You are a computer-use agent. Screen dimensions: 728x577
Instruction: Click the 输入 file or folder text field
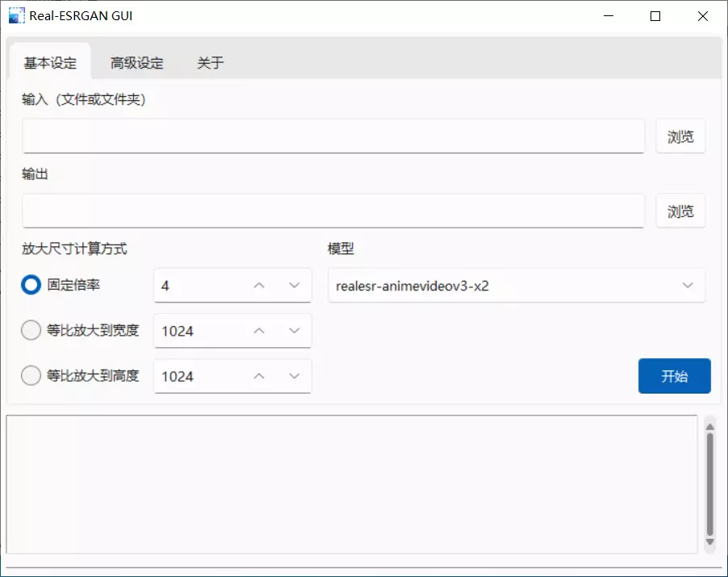[333, 136]
